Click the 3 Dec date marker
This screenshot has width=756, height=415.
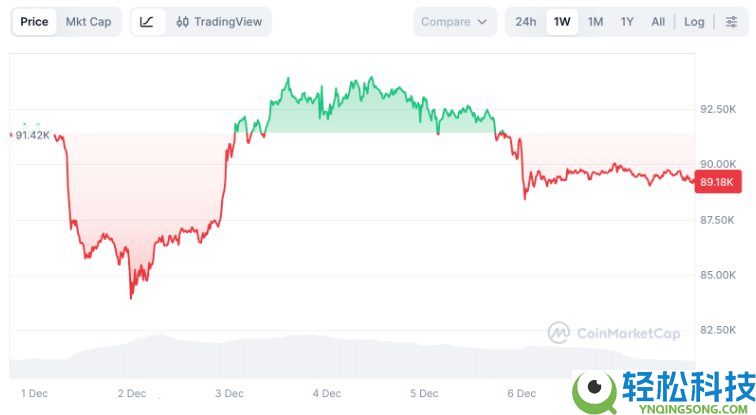229,393
